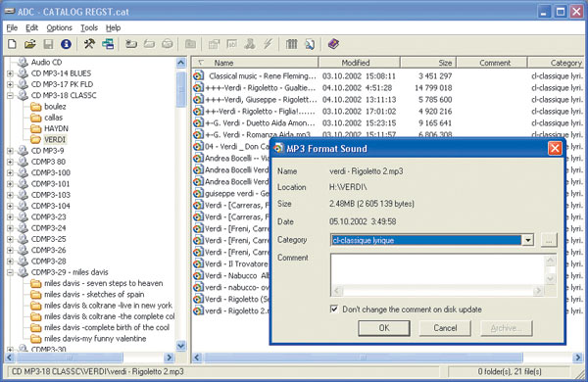Open the File menu
This screenshot has height=382, width=588.
12,27
